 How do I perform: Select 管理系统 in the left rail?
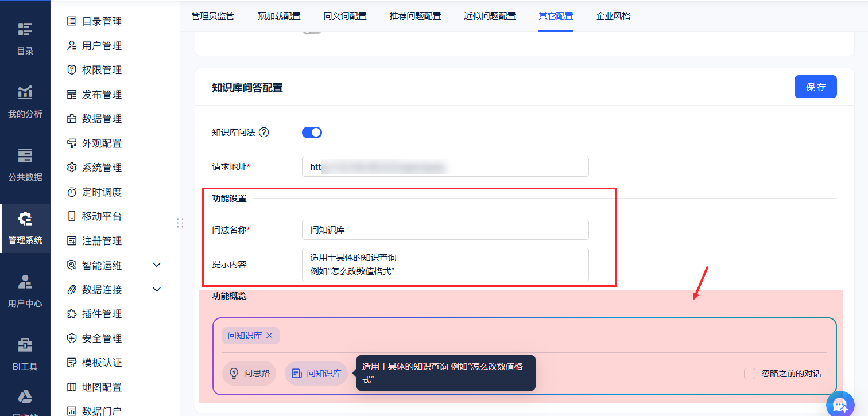pyautogui.click(x=25, y=228)
